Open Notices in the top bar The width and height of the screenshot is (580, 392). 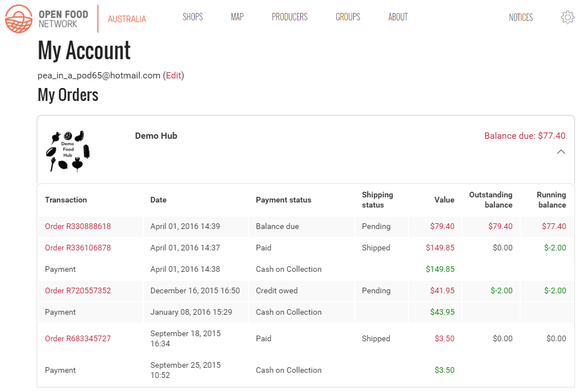pos(520,17)
